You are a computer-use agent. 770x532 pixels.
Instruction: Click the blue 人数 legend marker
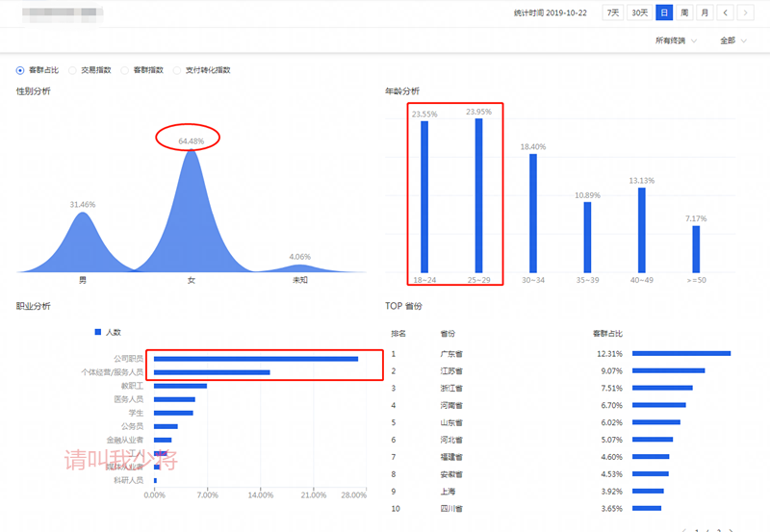click(x=98, y=332)
